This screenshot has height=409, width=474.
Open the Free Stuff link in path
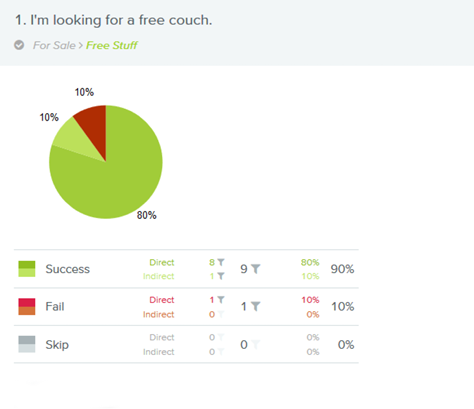coord(112,45)
